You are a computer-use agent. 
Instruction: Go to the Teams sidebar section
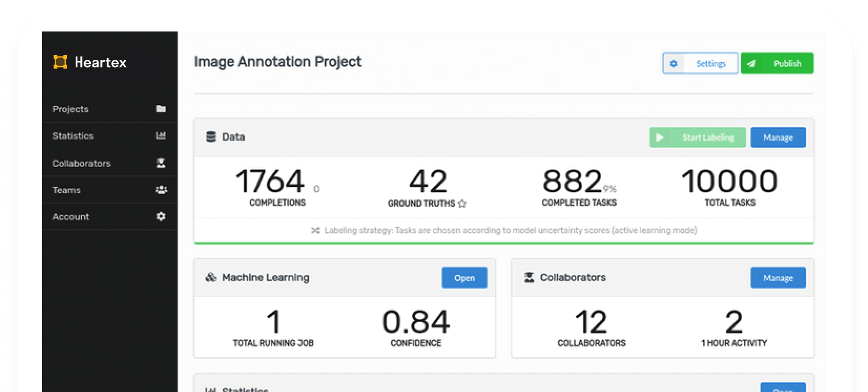[x=67, y=190]
